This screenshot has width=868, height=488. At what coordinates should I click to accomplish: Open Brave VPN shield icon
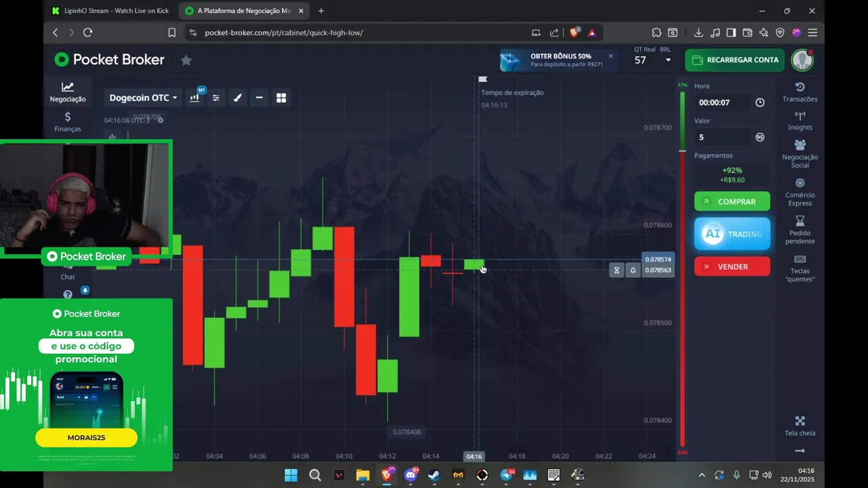click(x=780, y=32)
